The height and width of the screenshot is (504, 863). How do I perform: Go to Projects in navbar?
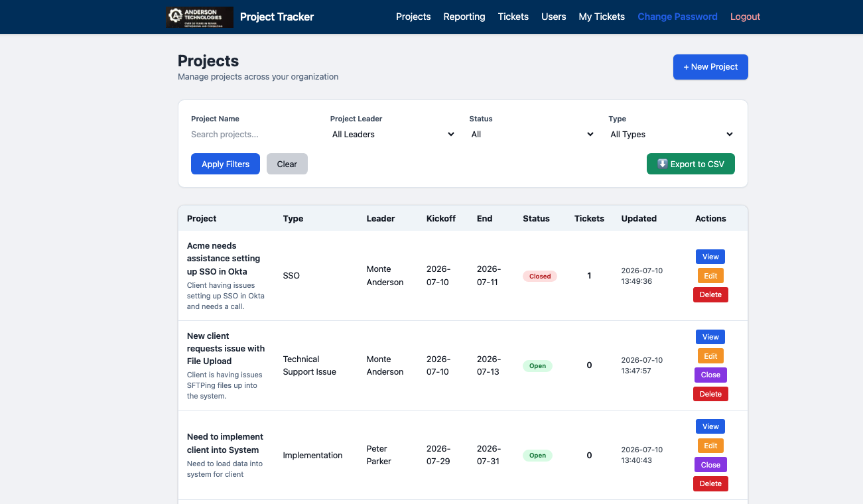point(413,17)
